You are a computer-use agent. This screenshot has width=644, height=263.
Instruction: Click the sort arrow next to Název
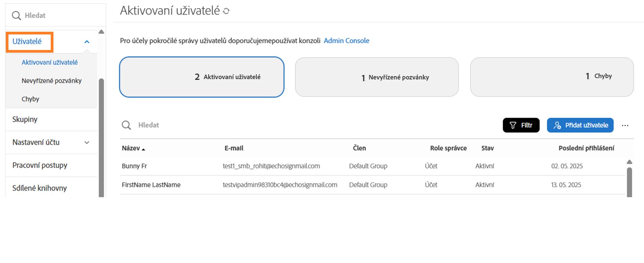[143, 149]
